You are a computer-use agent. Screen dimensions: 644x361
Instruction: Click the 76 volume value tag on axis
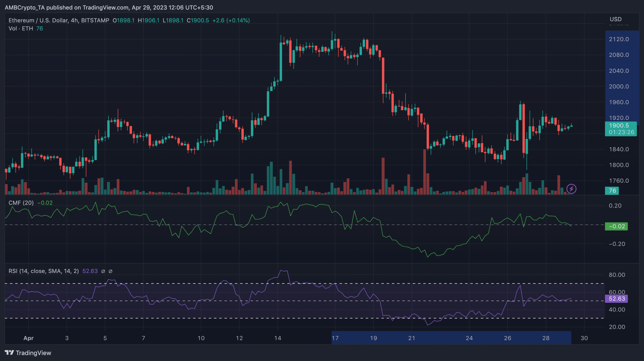point(612,191)
